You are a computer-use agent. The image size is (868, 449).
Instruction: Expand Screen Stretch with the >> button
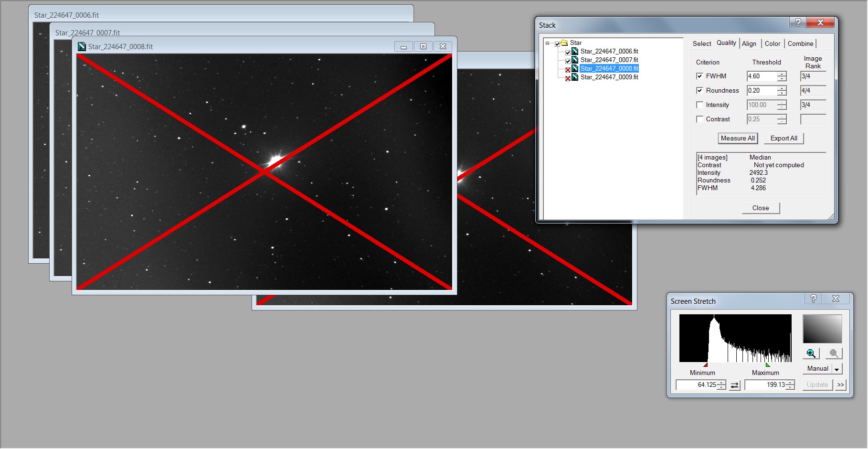coord(841,385)
